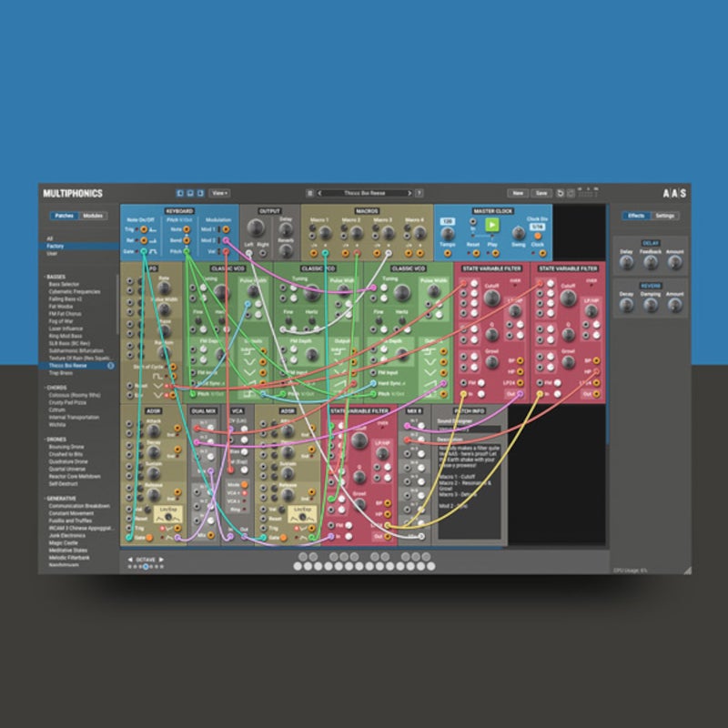Click the New patch button
This screenshot has height=728, width=728.
click(x=518, y=193)
